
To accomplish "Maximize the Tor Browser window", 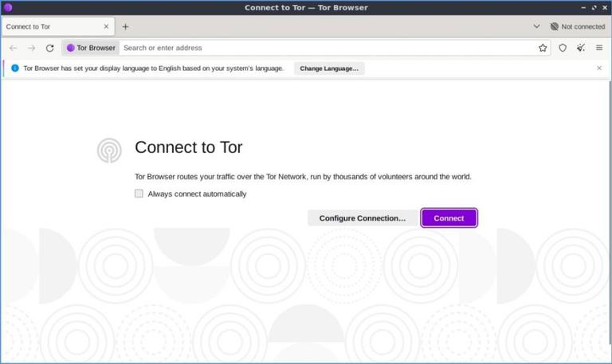I will (594, 8).
